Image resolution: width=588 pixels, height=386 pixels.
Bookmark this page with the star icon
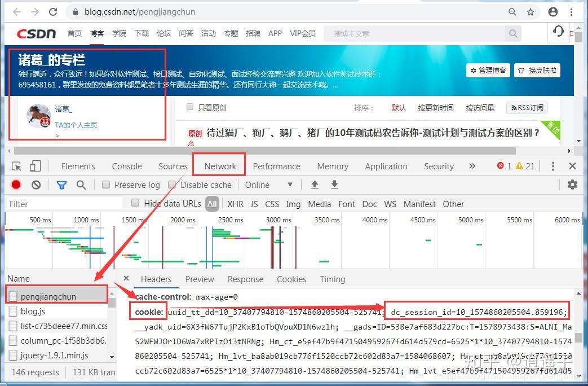530,12
